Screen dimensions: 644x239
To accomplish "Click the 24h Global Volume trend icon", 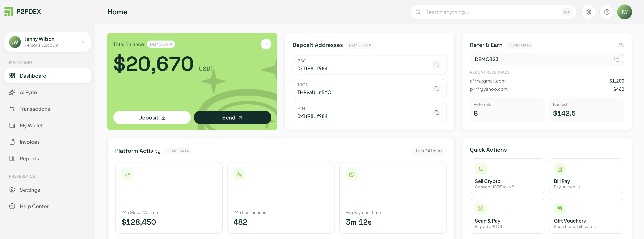I will click(127, 174).
